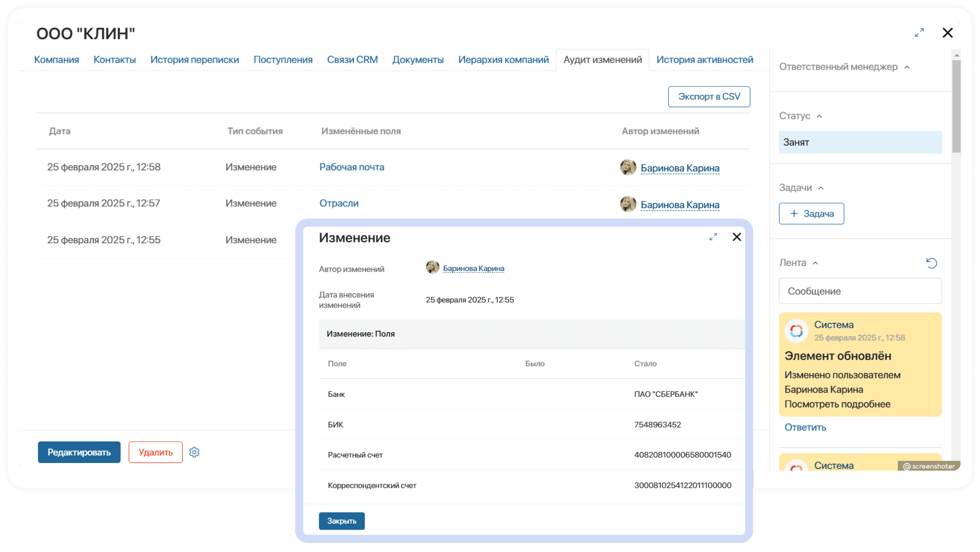Viewport: 980px width, 552px height.
Task: Expand the Изменение dialog to fullscreen
Action: click(713, 237)
